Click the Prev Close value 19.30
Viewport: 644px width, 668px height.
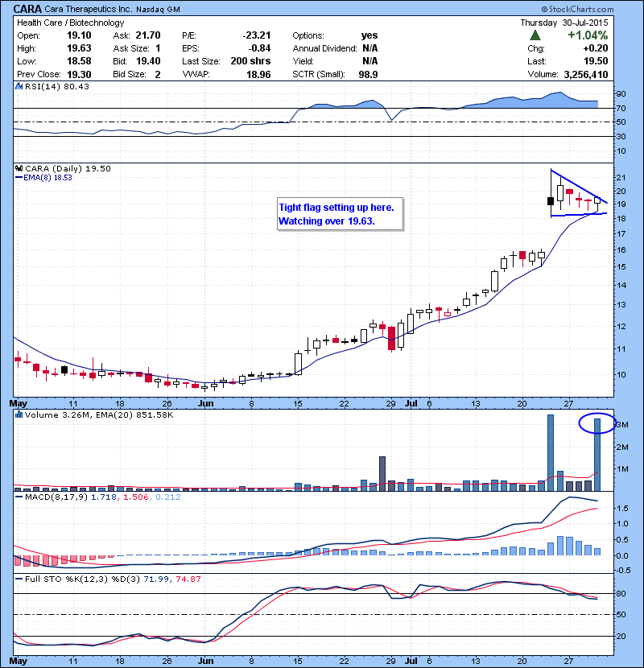[x=79, y=75]
